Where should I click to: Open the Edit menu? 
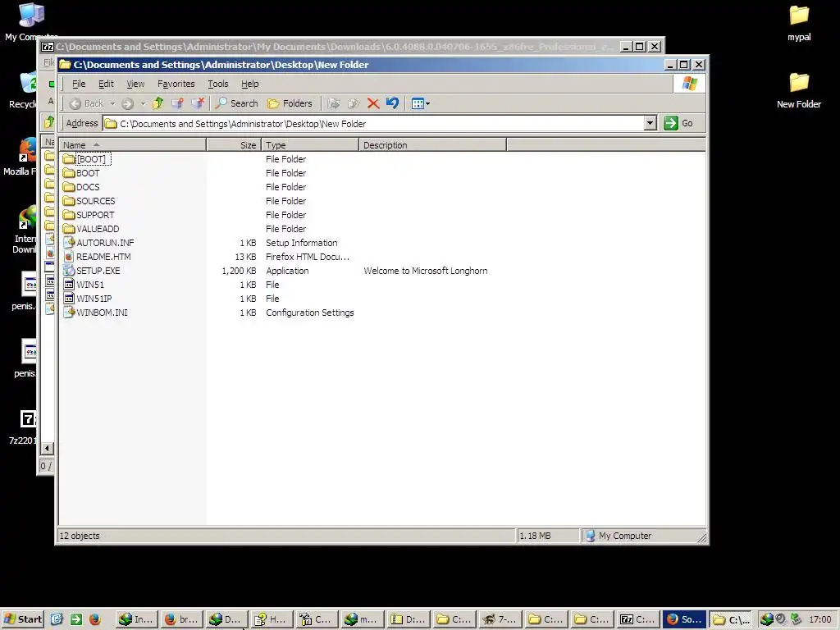click(106, 84)
